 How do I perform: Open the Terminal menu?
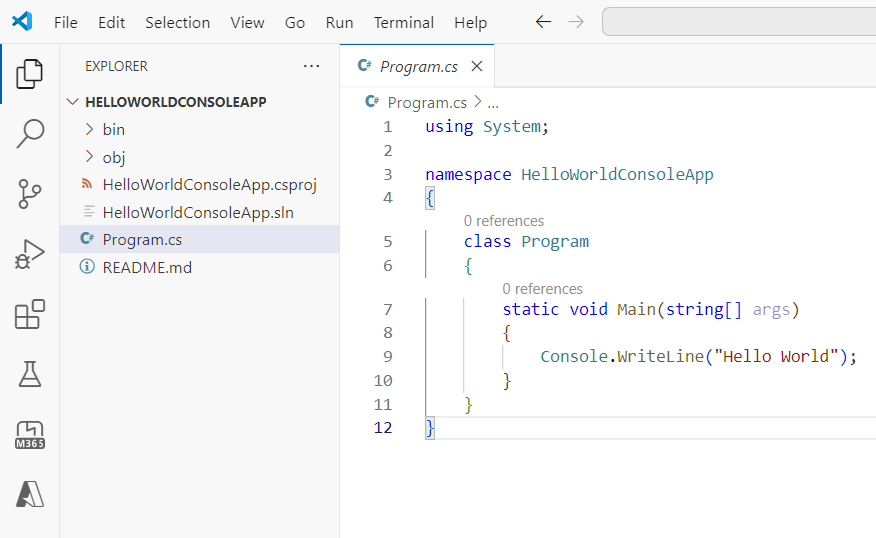[404, 22]
